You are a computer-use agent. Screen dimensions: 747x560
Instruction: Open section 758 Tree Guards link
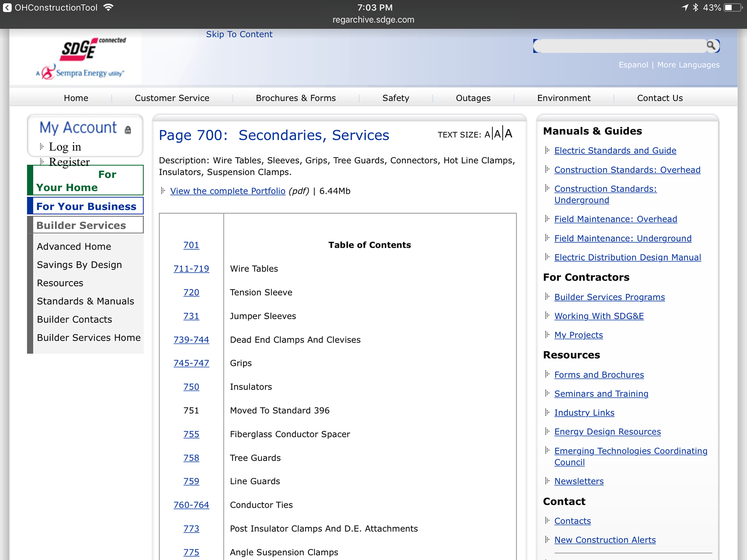(x=191, y=458)
